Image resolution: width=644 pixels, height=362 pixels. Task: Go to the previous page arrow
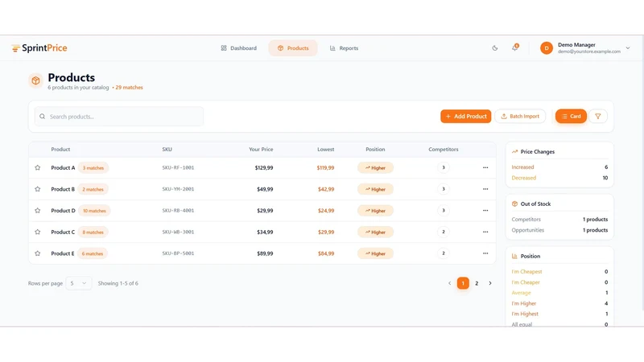tap(449, 283)
